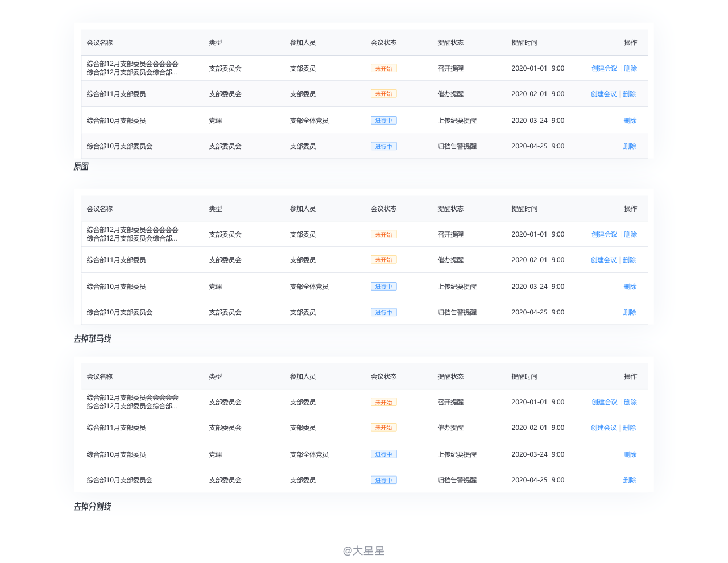Click the 操作 header in 去掉分割线 table
Screen dimensions: 728x563
pos(631,376)
